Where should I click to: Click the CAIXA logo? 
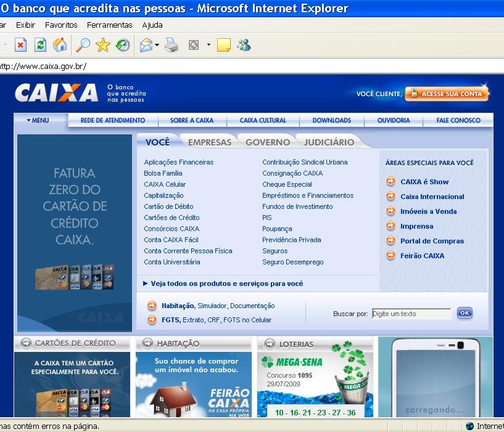[x=57, y=93]
